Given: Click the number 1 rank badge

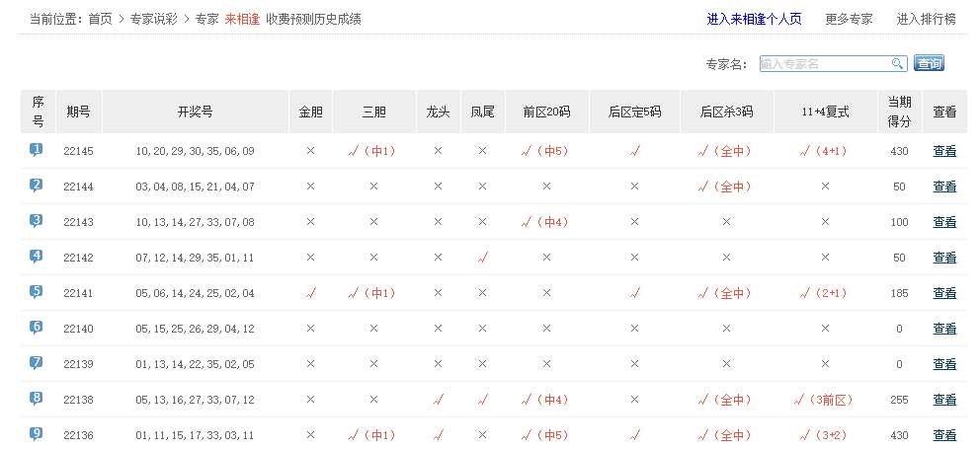Looking at the screenshot, I should [37, 150].
